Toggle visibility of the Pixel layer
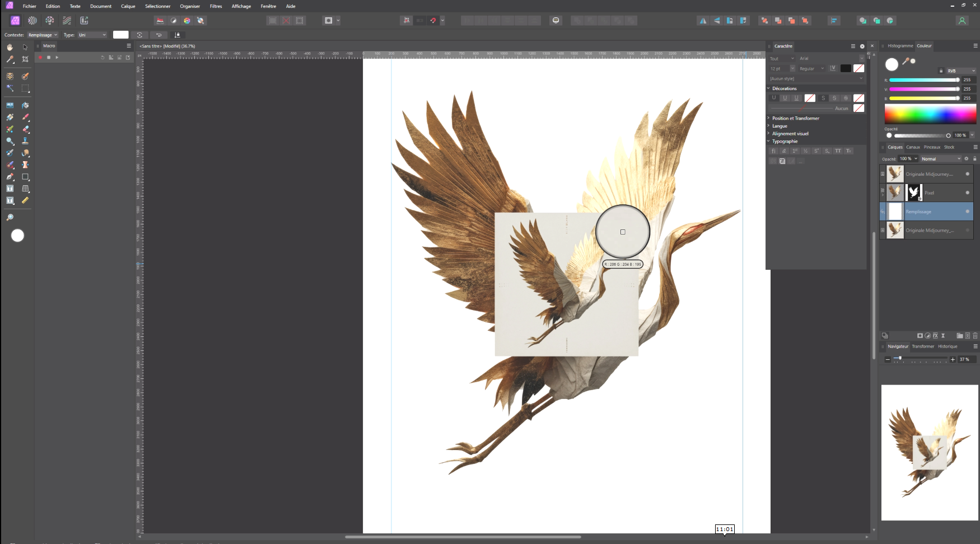The width and height of the screenshot is (980, 544). click(x=967, y=193)
